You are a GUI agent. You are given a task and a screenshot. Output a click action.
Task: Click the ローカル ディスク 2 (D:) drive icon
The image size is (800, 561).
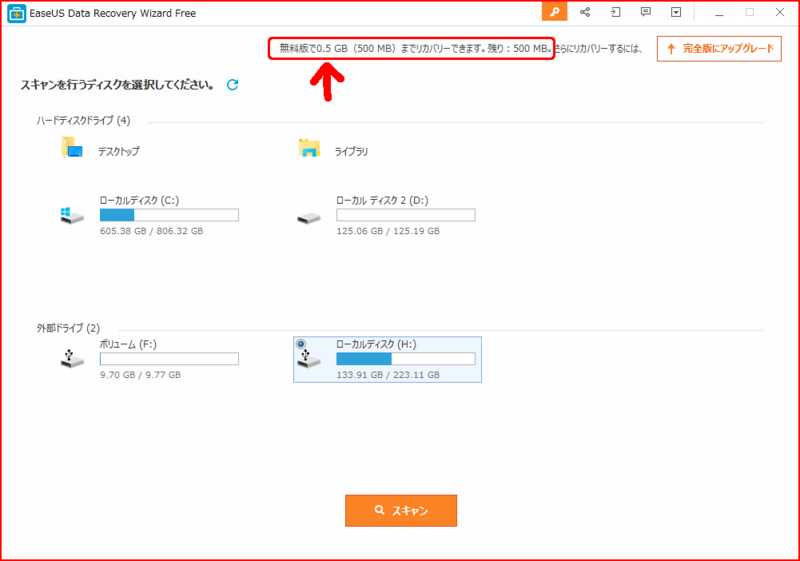[x=309, y=218]
